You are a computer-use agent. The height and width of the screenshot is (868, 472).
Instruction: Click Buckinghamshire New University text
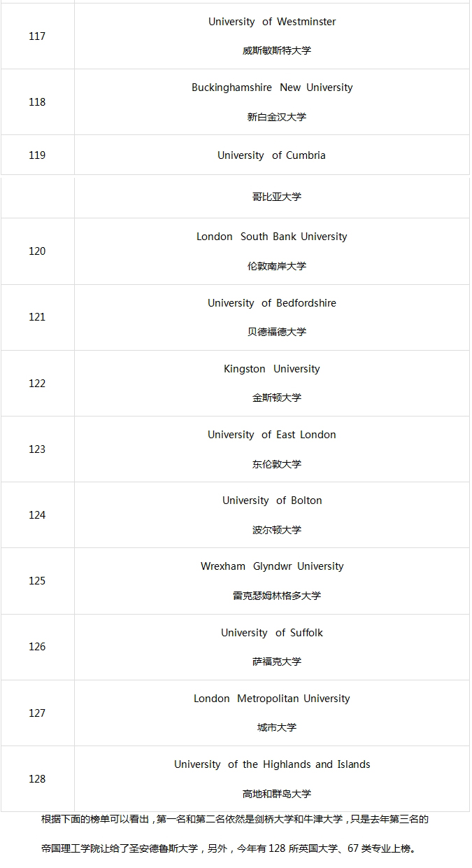[x=272, y=87]
